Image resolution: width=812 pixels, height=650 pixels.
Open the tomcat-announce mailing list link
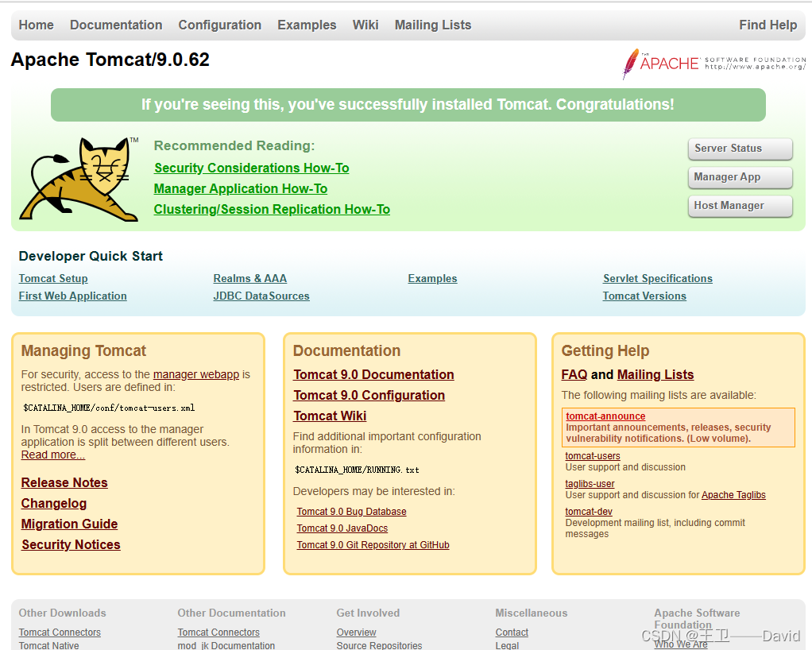click(x=605, y=416)
